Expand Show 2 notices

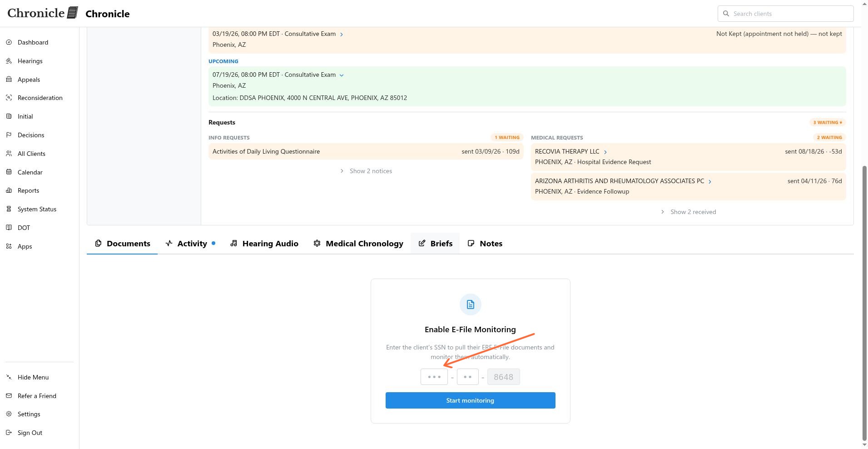366,171
